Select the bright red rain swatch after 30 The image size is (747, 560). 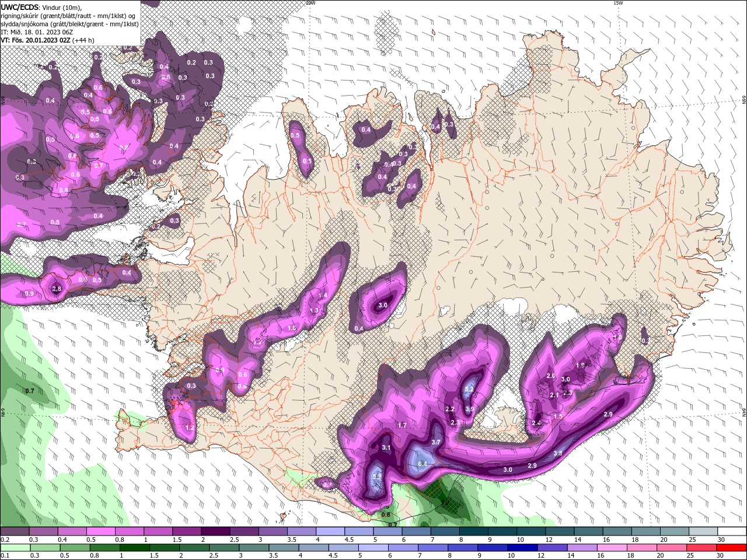click(x=732, y=548)
